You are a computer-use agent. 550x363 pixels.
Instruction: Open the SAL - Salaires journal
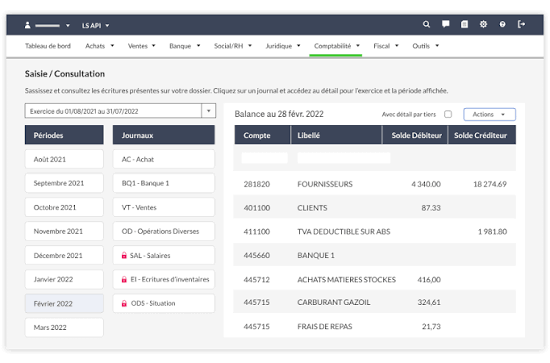pos(164,255)
